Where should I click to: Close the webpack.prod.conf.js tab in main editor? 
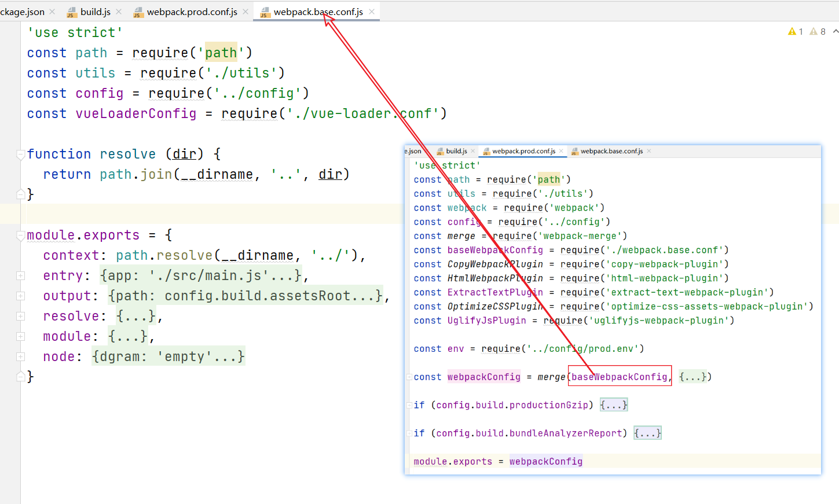click(246, 12)
